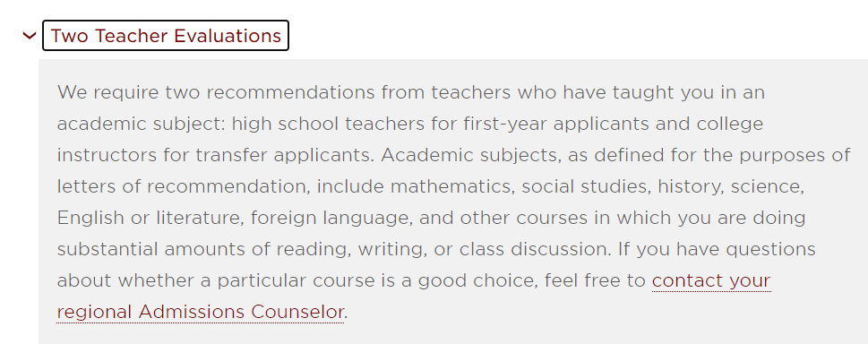
Task: Click the phrase 'first-year applicants' in the text
Action: pyautogui.click(x=557, y=124)
